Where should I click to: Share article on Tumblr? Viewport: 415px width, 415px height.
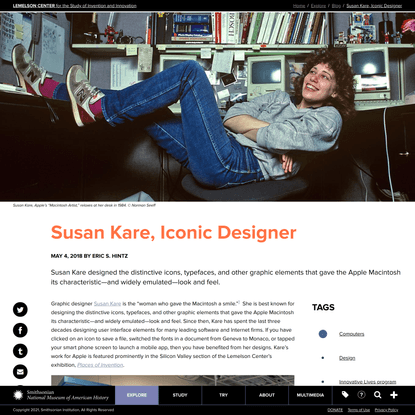[20, 351]
